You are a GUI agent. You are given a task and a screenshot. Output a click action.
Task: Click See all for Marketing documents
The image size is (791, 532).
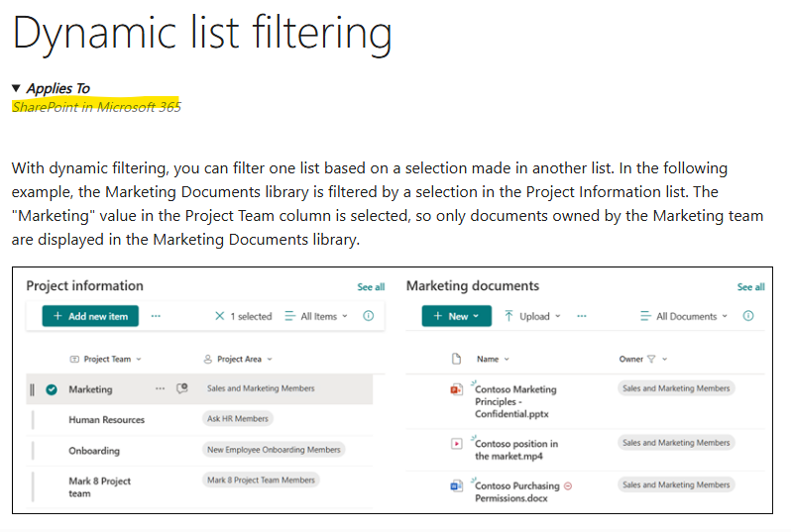tap(750, 287)
